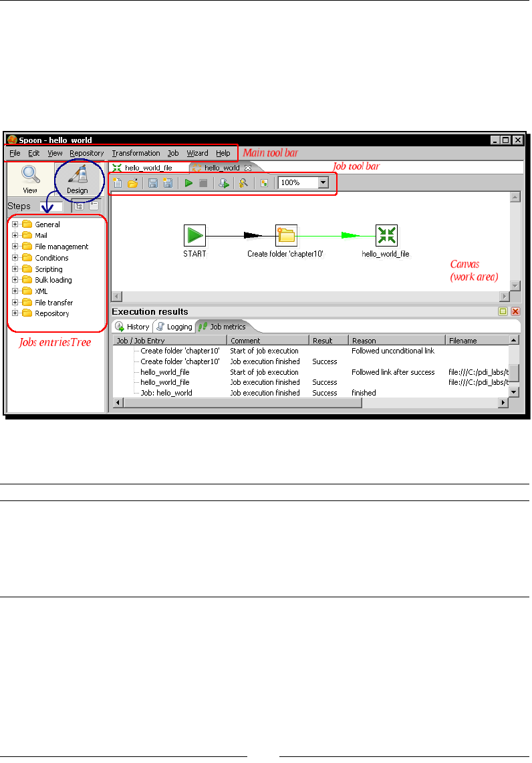Viewport: 532px width, 763px height.
Task: Click the Stop job toolbar icon
Action: (x=203, y=183)
